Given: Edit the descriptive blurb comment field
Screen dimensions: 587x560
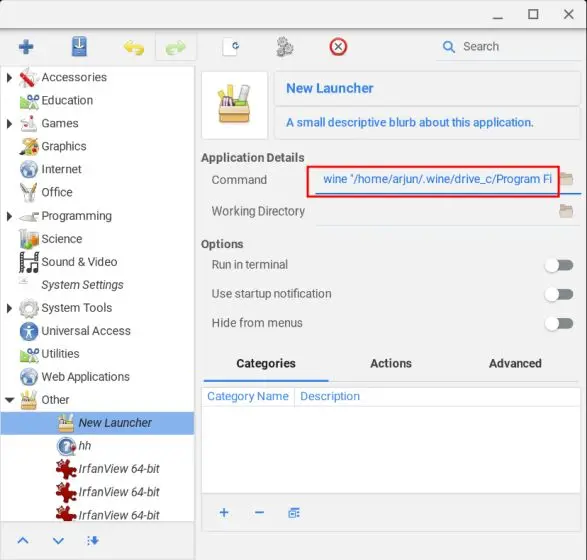Looking at the screenshot, I should coord(427,123).
